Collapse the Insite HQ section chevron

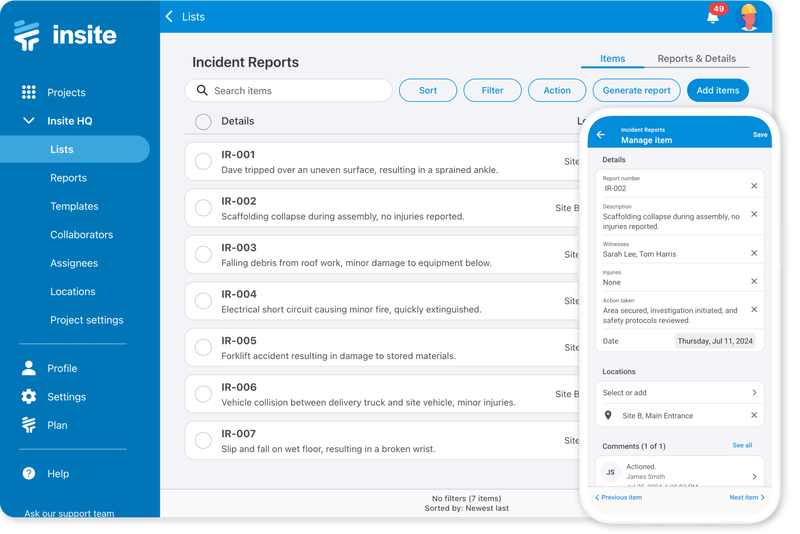tap(29, 121)
